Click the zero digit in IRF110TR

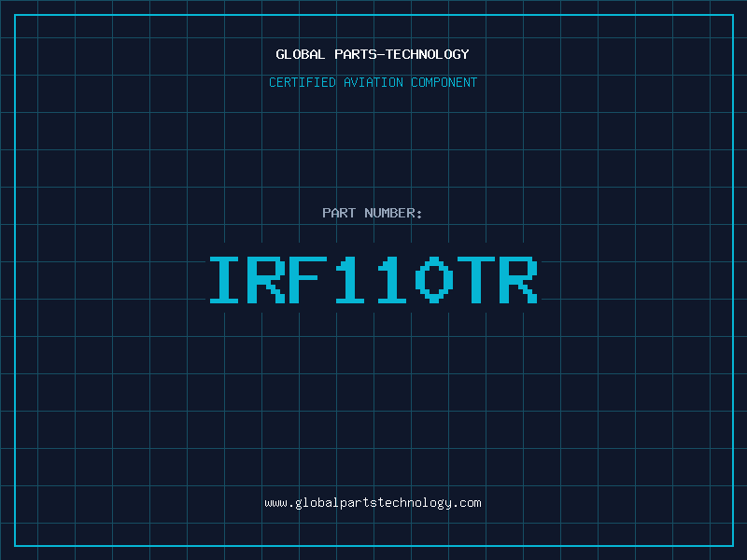click(x=435, y=280)
